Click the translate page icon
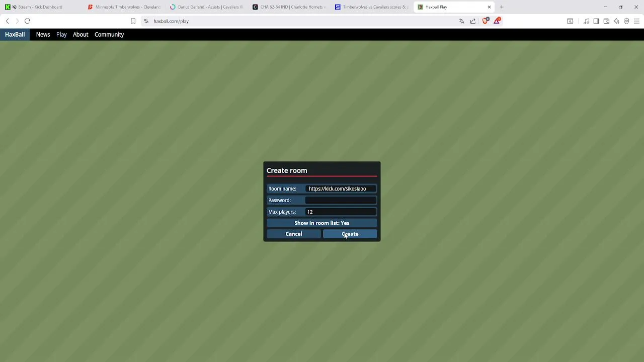 pyautogui.click(x=461, y=21)
